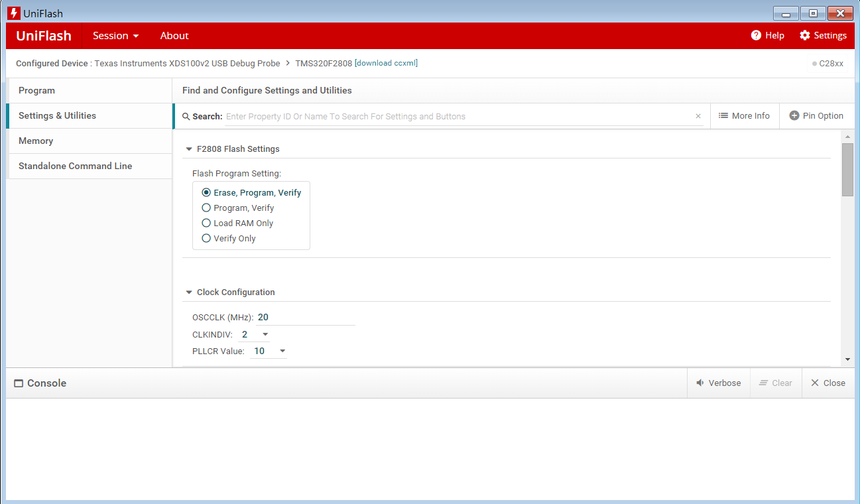This screenshot has width=860, height=504.
Task: Click the More Info list icon
Action: tap(723, 115)
